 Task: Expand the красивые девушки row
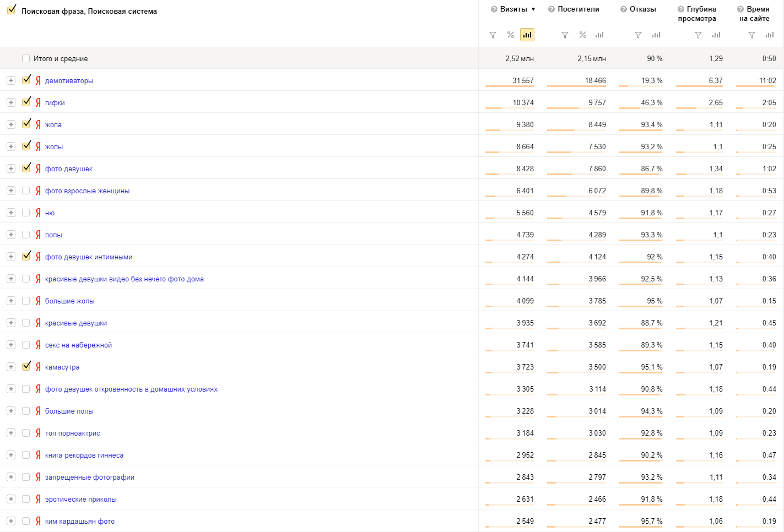point(10,323)
